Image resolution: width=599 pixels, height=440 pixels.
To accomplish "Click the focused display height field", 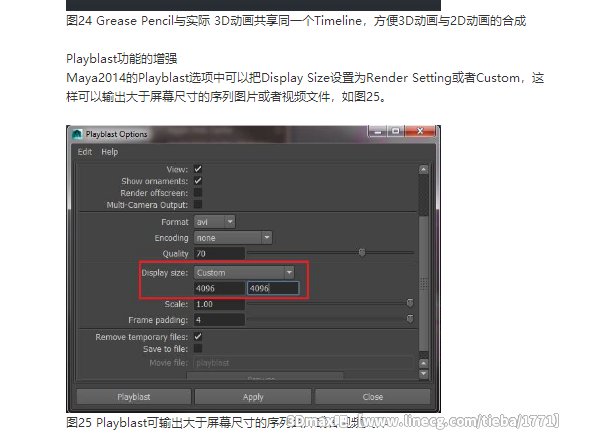I will tap(273, 288).
